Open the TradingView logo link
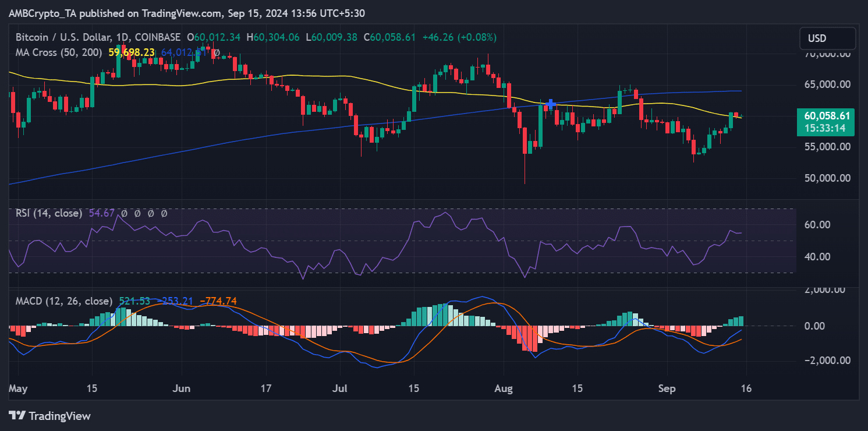Image resolution: width=868 pixels, height=431 pixels. [x=49, y=416]
